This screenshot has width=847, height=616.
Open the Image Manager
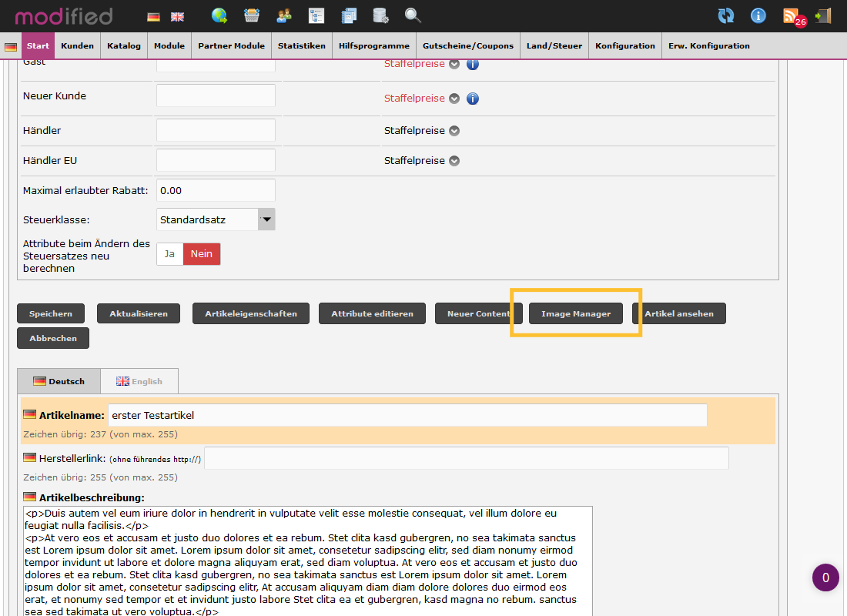pos(575,313)
